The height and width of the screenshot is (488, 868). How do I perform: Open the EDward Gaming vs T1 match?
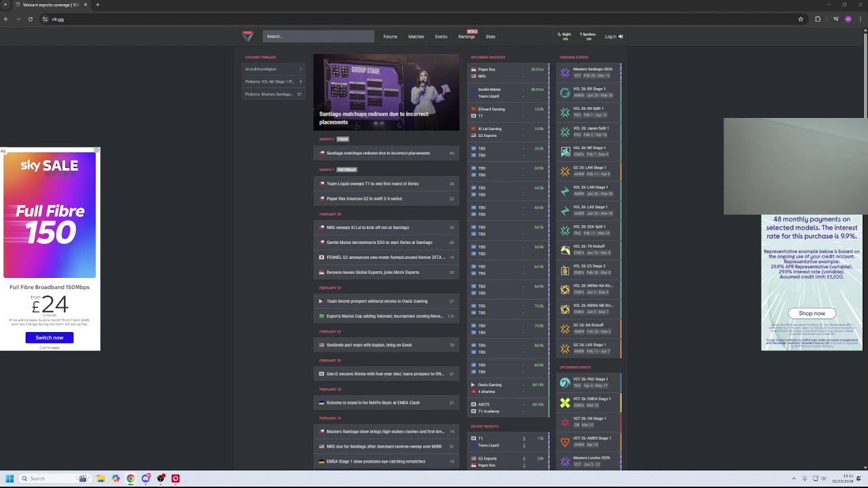(x=509, y=112)
